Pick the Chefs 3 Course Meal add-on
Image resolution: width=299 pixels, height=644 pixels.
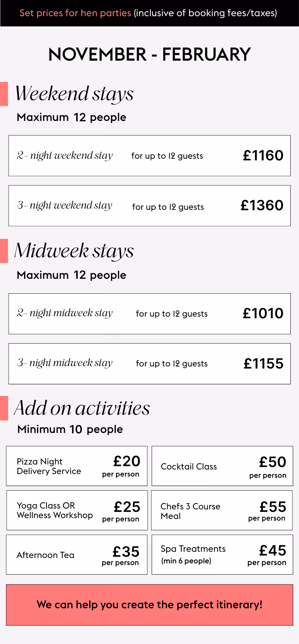click(222, 511)
